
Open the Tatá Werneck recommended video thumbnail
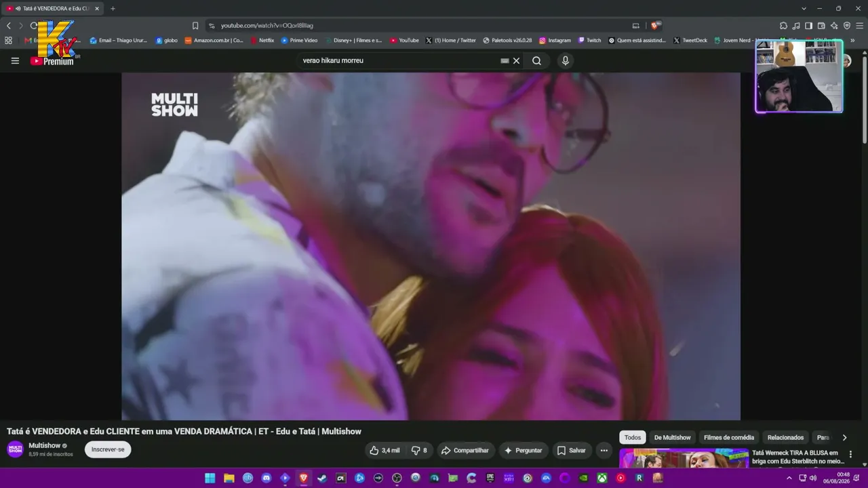684,459
